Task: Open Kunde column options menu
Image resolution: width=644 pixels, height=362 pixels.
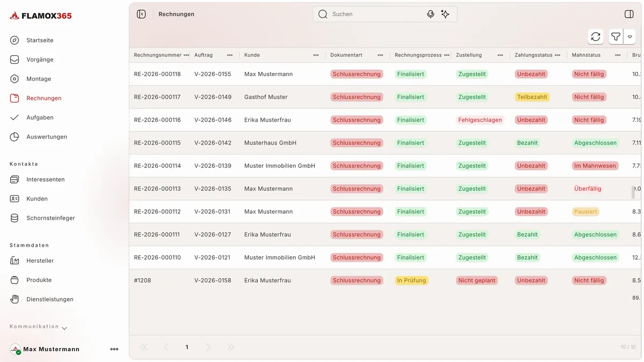Action: coord(316,55)
